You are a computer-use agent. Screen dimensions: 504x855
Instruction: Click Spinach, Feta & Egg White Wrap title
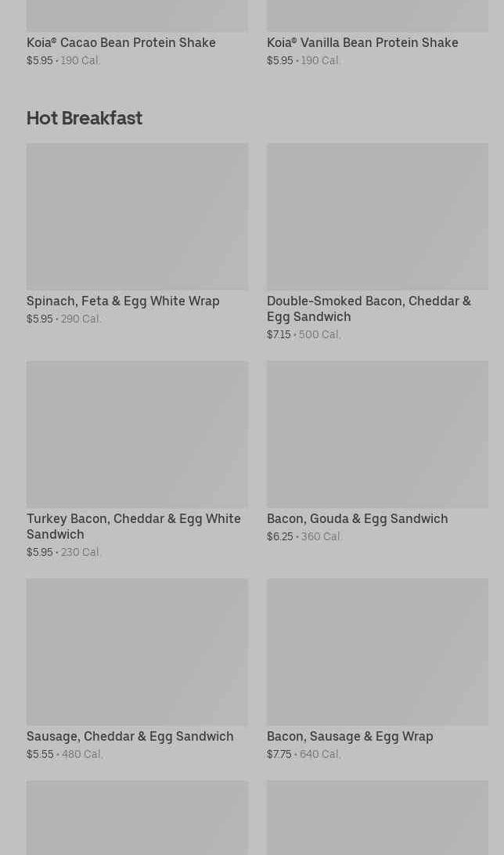123,301
